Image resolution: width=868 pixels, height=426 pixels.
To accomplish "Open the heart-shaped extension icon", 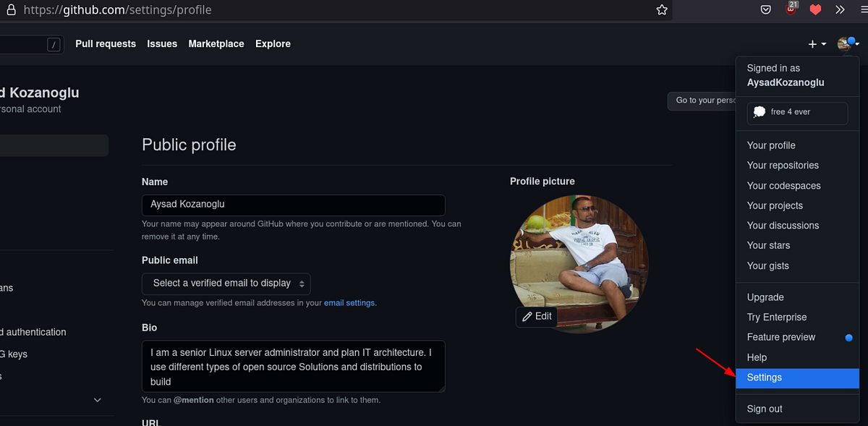I will (815, 9).
